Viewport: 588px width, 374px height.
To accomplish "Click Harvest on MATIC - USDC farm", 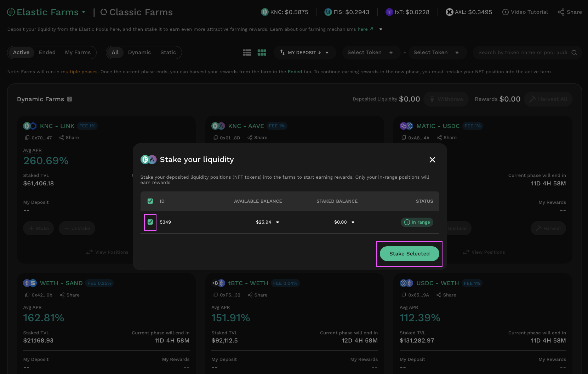I will click(548, 228).
